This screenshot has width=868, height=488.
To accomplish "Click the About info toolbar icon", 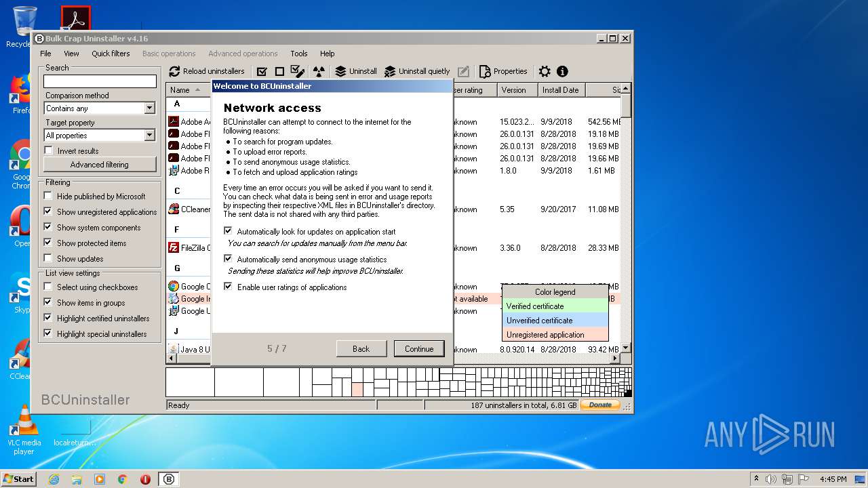I will click(x=562, y=71).
